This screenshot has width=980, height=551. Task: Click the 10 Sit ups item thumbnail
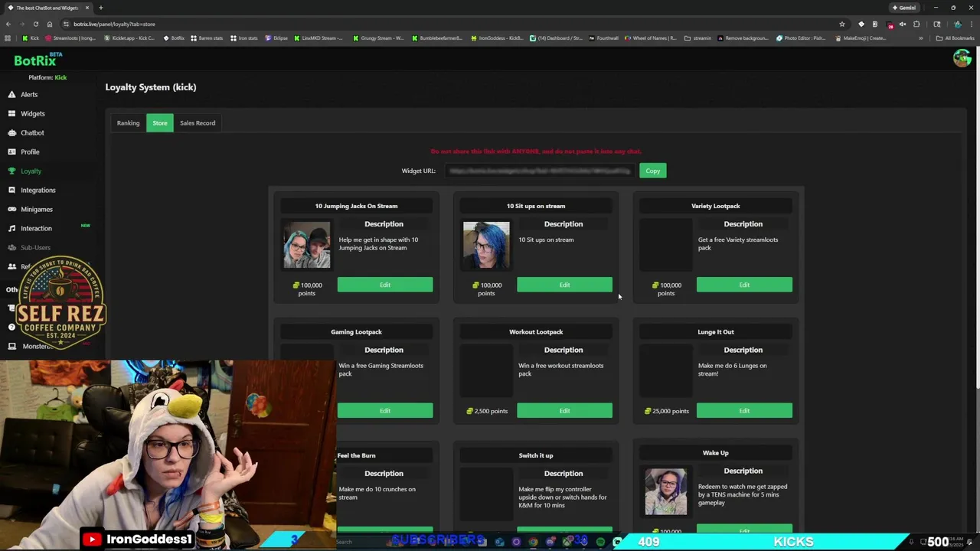click(x=486, y=245)
